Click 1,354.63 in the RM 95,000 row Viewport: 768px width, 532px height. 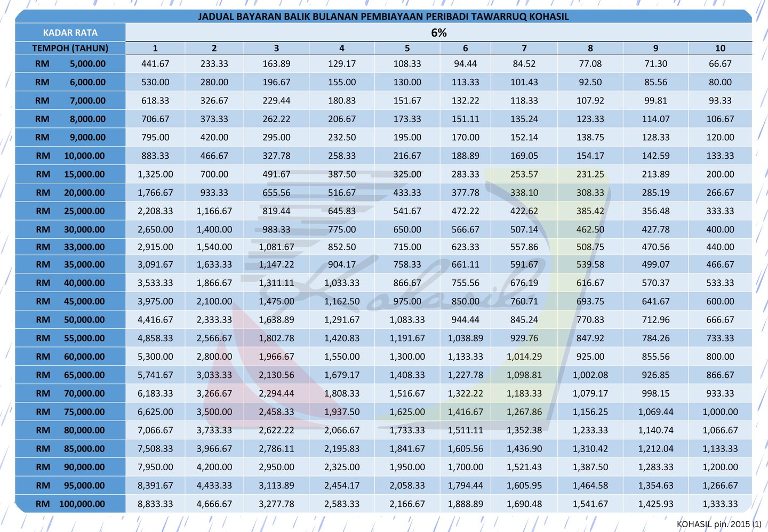pyautogui.click(x=655, y=485)
